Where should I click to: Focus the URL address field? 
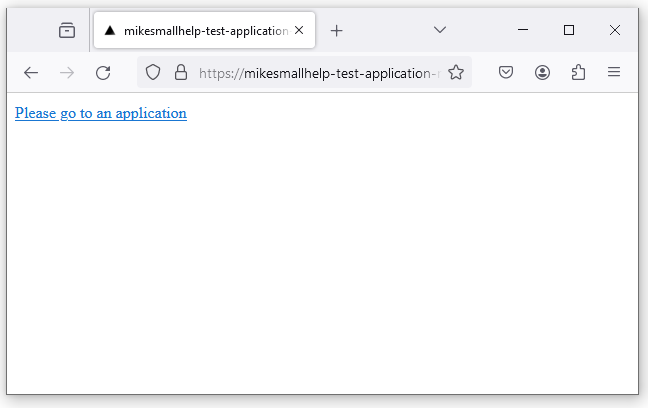pos(319,73)
